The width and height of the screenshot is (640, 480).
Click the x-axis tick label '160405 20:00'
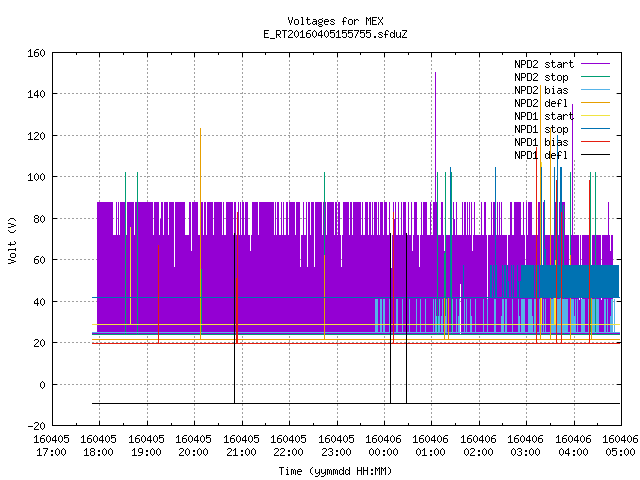pyautogui.click(x=193, y=445)
